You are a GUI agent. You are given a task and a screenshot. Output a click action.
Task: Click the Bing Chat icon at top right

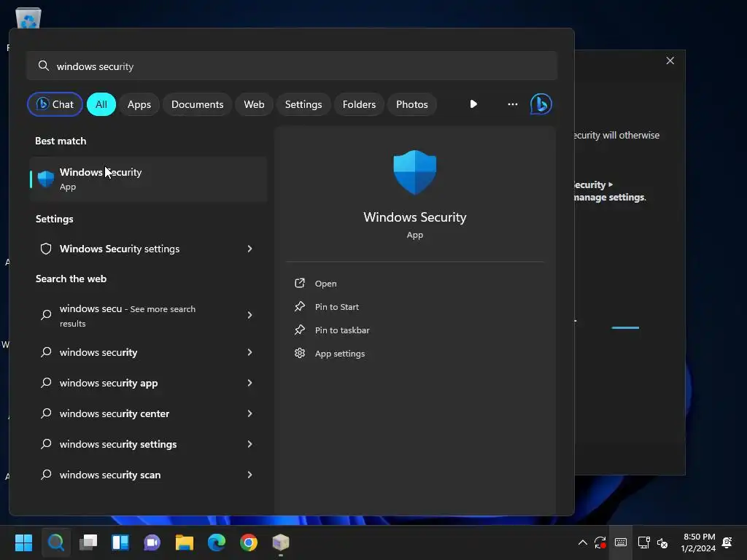[x=541, y=104]
